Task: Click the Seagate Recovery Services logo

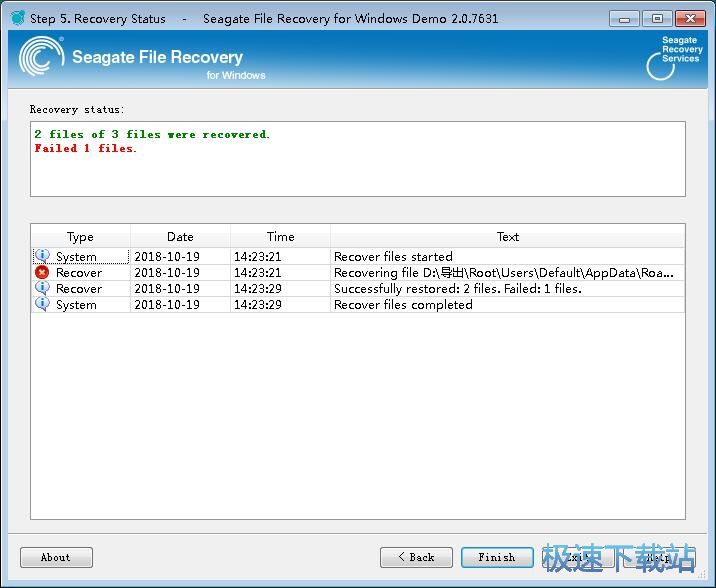Action: click(674, 58)
